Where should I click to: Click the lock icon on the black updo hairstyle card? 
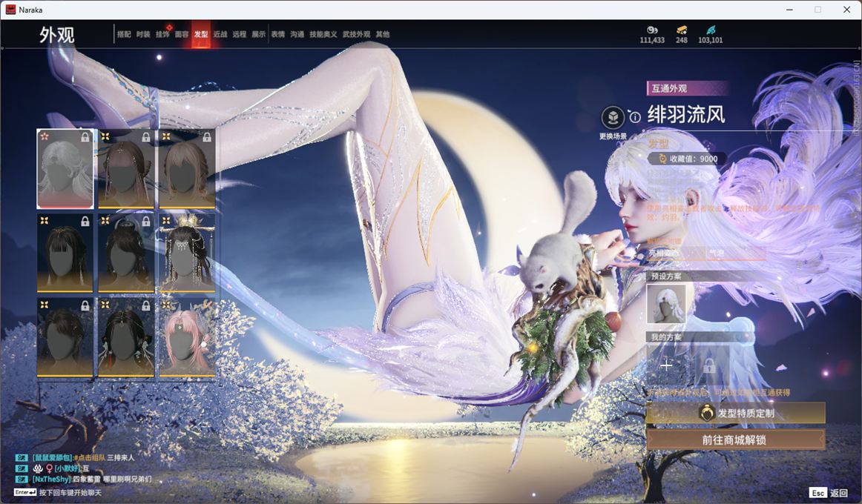click(x=145, y=222)
